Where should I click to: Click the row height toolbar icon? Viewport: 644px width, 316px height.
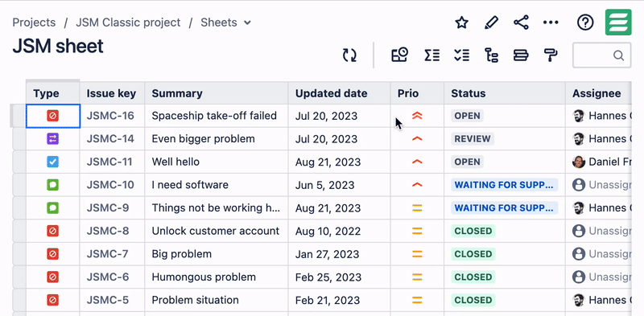(521, 55)
